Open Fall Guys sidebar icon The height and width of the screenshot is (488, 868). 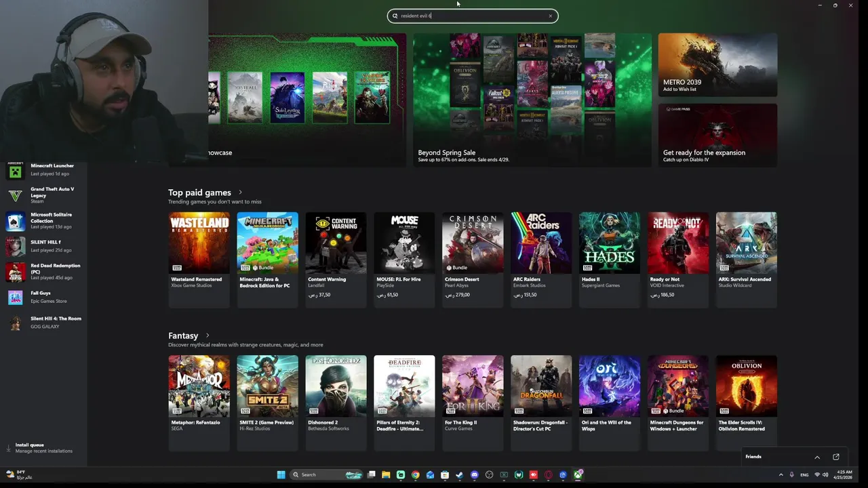click(x=15, y=297)
